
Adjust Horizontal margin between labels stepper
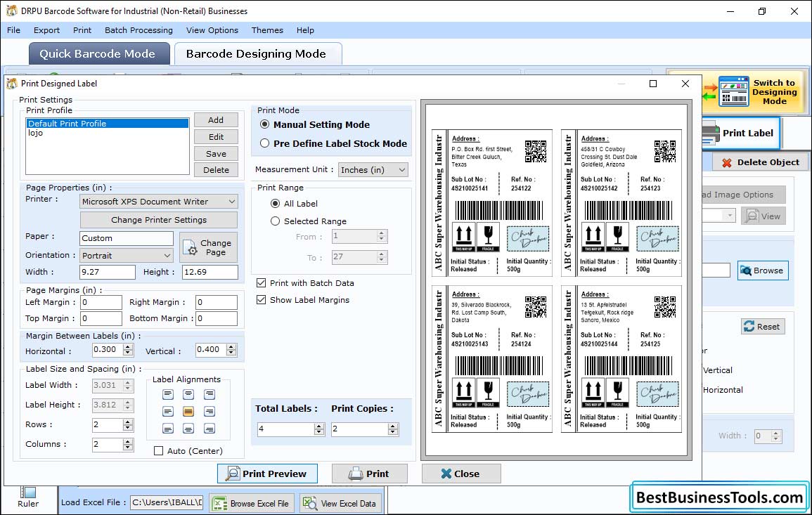click(x=128, y=351)
